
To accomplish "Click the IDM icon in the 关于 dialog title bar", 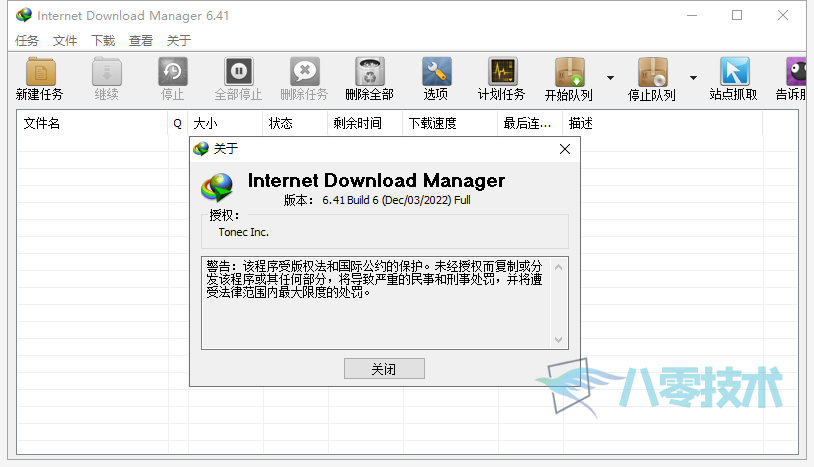I will [x=200, y=149].
